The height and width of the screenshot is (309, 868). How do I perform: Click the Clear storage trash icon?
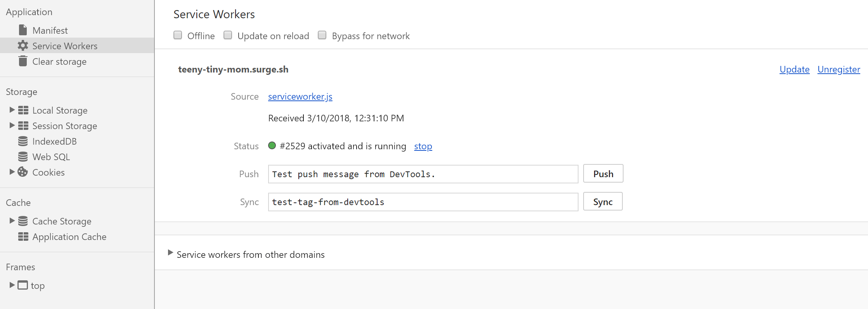23,61
